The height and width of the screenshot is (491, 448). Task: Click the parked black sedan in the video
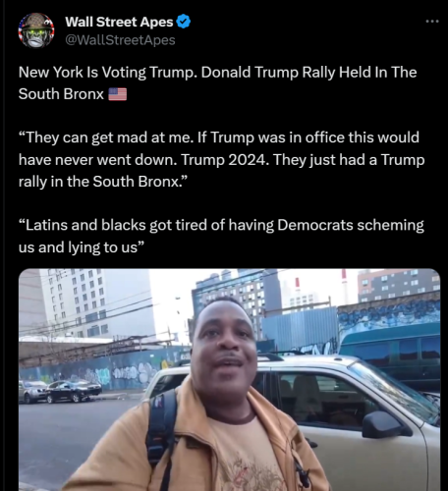[x=74, y=391]
